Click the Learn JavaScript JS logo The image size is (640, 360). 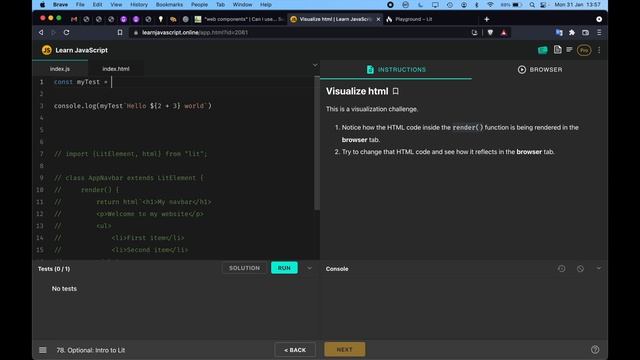click(47, 50)
